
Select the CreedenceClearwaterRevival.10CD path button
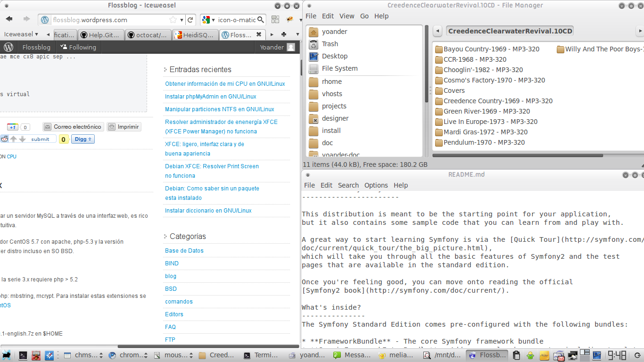(x=510, y=31)
